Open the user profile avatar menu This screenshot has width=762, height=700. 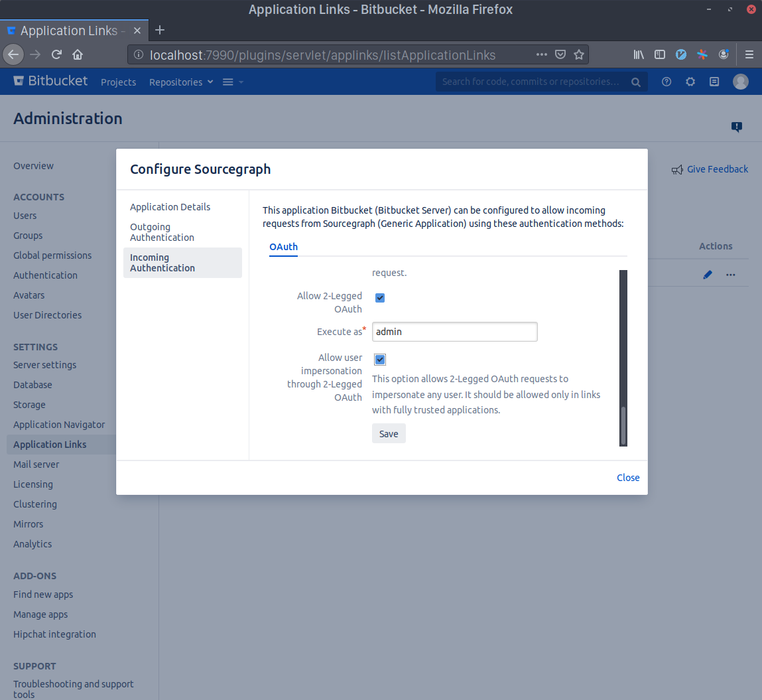[x=740, y=82]
